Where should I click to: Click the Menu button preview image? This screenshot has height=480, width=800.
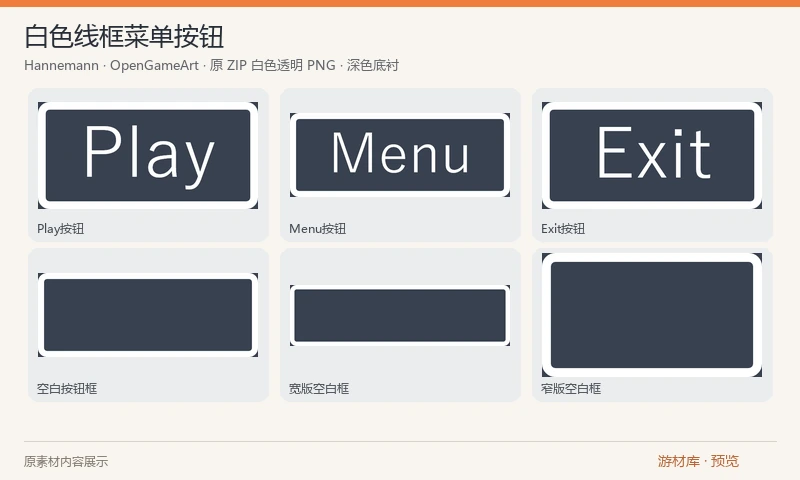click(x=400, y=155)
